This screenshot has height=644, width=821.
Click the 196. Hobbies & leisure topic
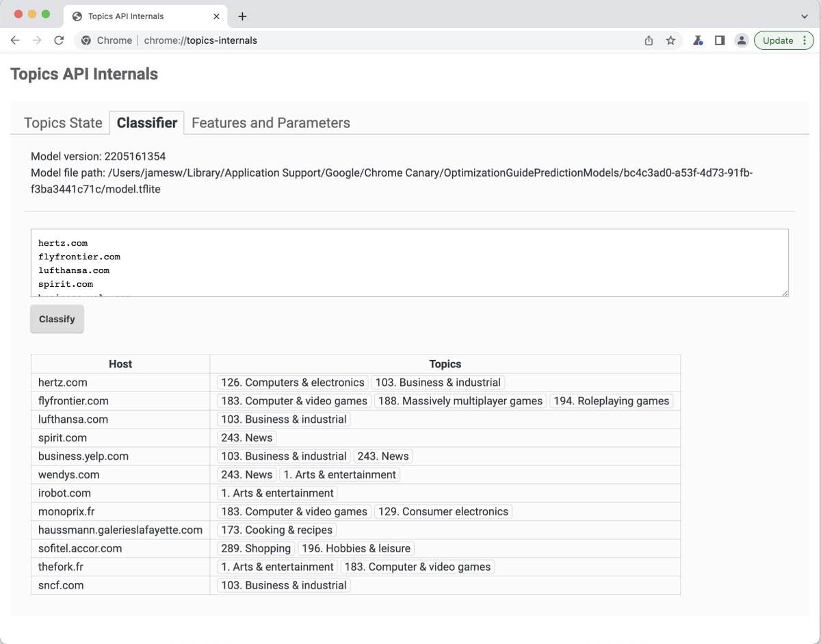pyautogui.click(x=356, y=549)
